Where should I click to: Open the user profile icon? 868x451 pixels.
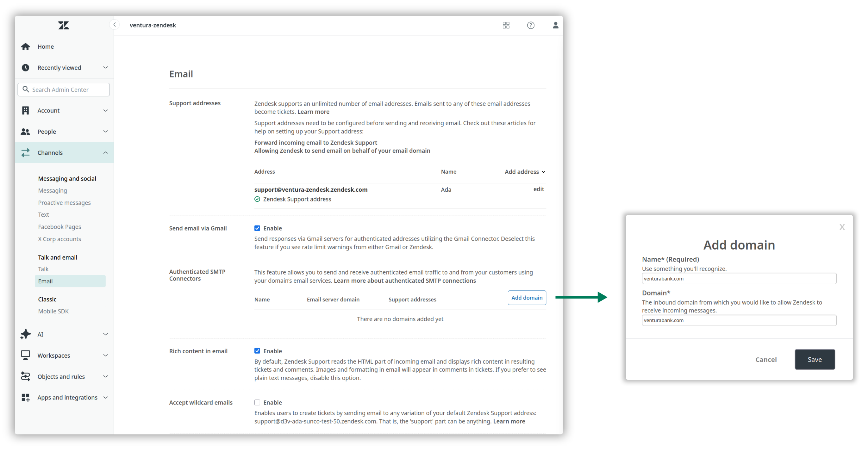point(555,25)
